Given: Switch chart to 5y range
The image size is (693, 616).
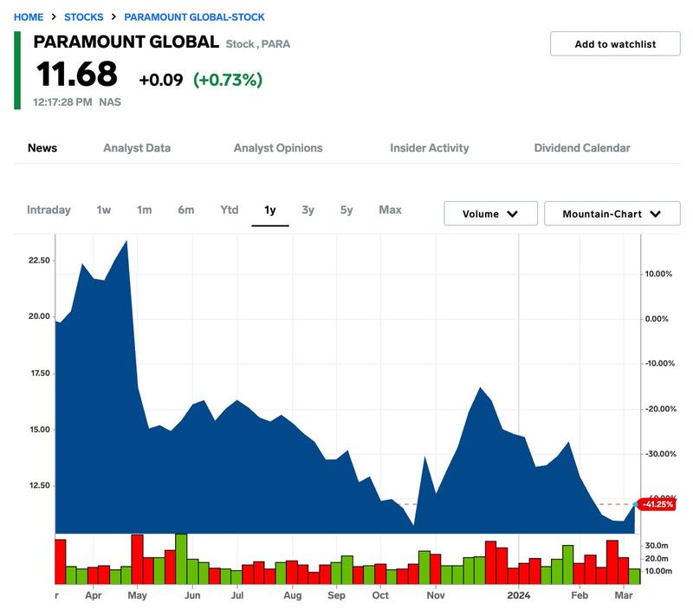Looking at the screenshot, I should click(346, 210).
